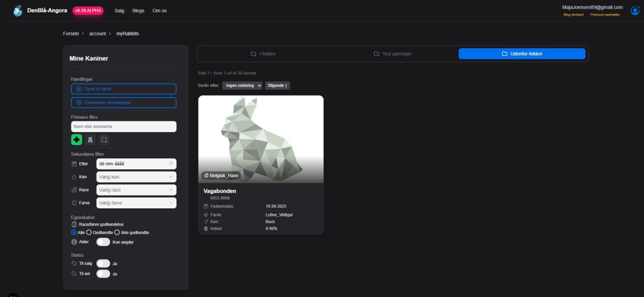Image resolution: width=644 pixels, height=297 pixels.
Task: Click the dd-mm-åååå date field
Action: (136, 164)
